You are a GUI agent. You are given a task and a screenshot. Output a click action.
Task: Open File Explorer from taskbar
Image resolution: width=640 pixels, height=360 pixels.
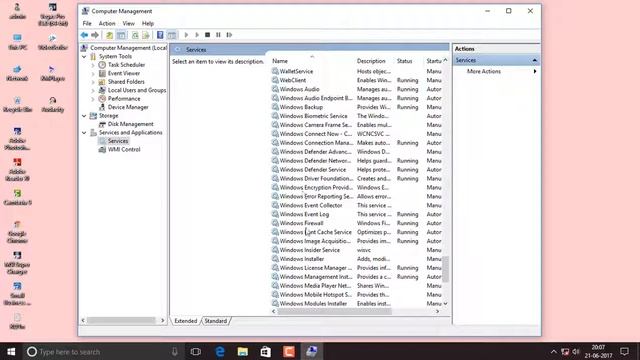tap(242, 351)
